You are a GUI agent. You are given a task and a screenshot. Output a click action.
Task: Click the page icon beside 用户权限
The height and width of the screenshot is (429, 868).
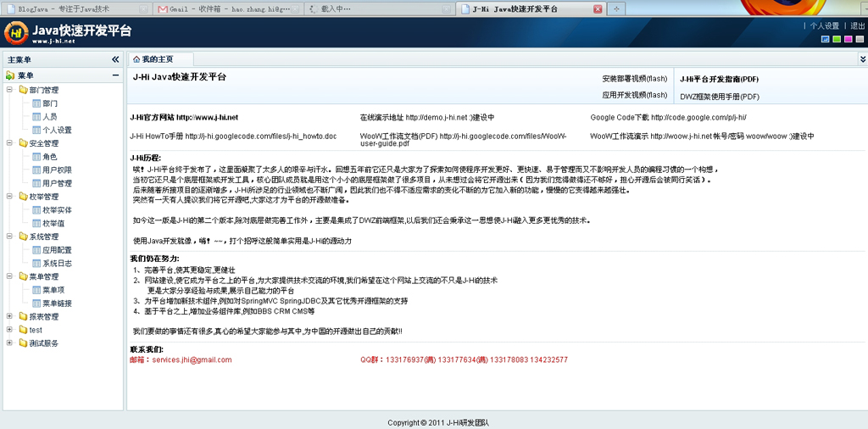36,170
